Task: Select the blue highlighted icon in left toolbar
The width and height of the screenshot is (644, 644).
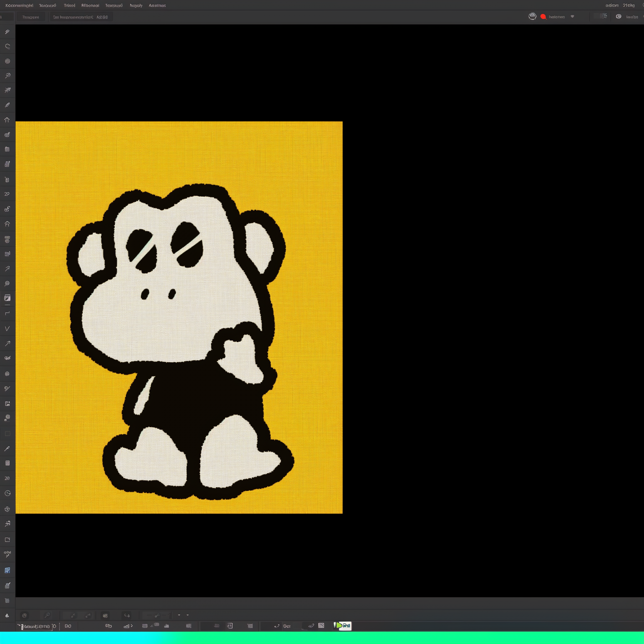Action: pyautogui.click(x=7, y=570)
